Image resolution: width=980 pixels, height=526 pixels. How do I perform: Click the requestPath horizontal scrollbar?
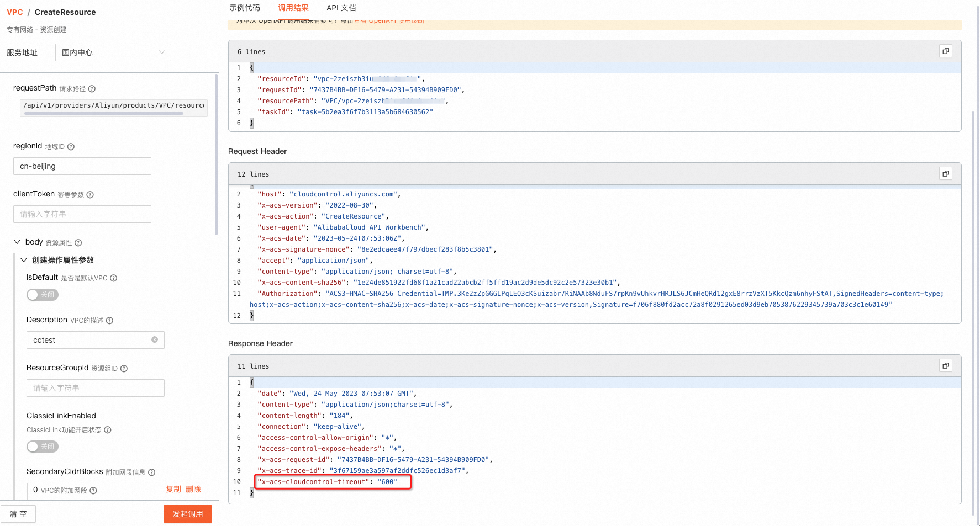point(103,114)
